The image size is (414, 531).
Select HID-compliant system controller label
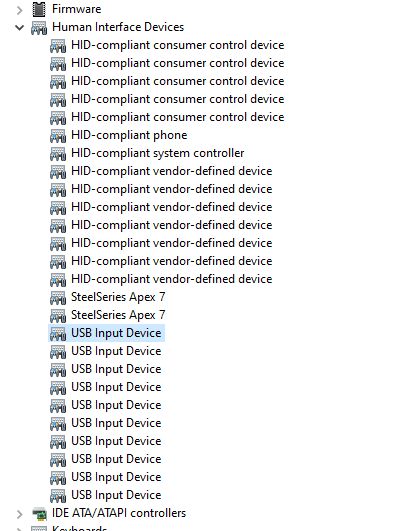pyautogui.click(x=157, y=153)
